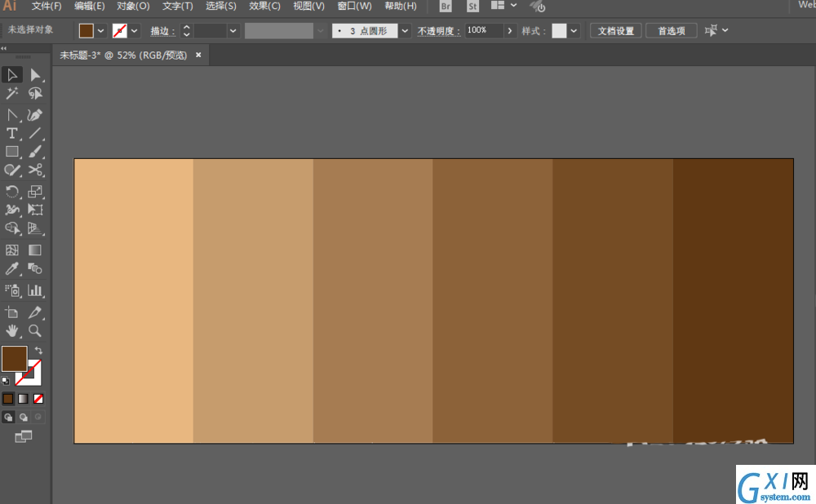Open the 样式 graphic style dropdown

(574, 31)
